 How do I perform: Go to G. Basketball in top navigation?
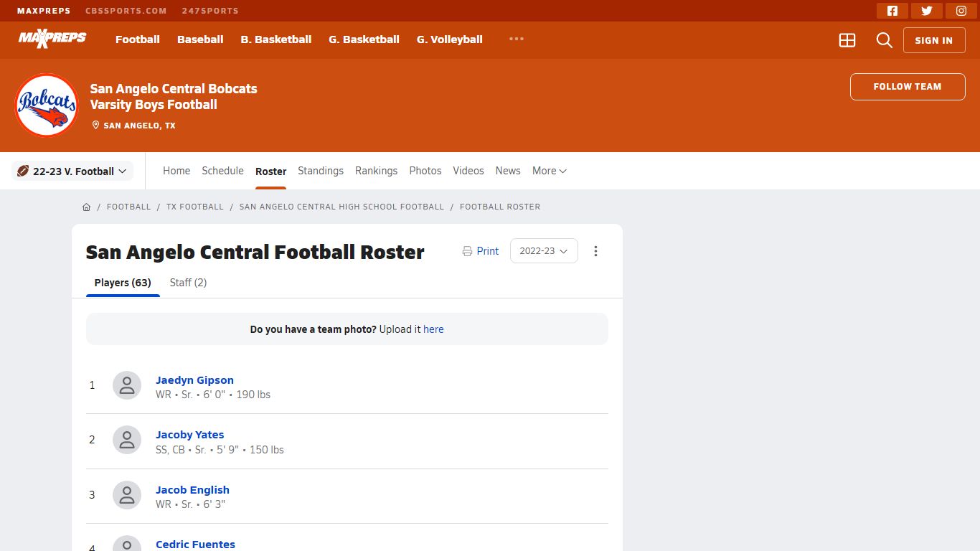[x=364, y=39]
